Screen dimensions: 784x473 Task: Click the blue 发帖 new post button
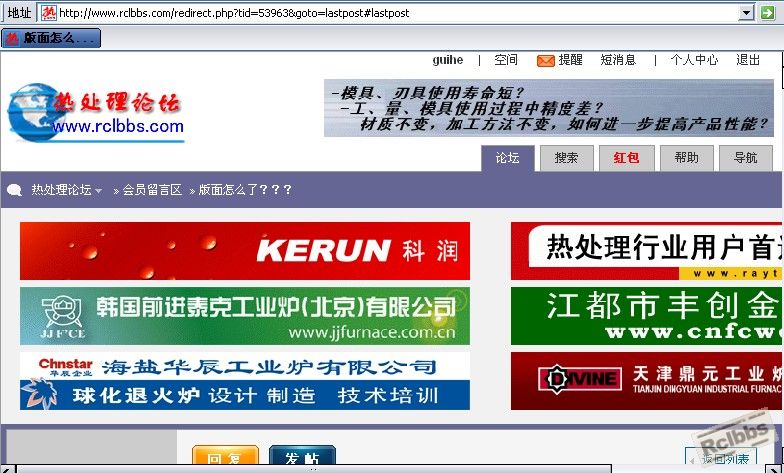point(302,455)
